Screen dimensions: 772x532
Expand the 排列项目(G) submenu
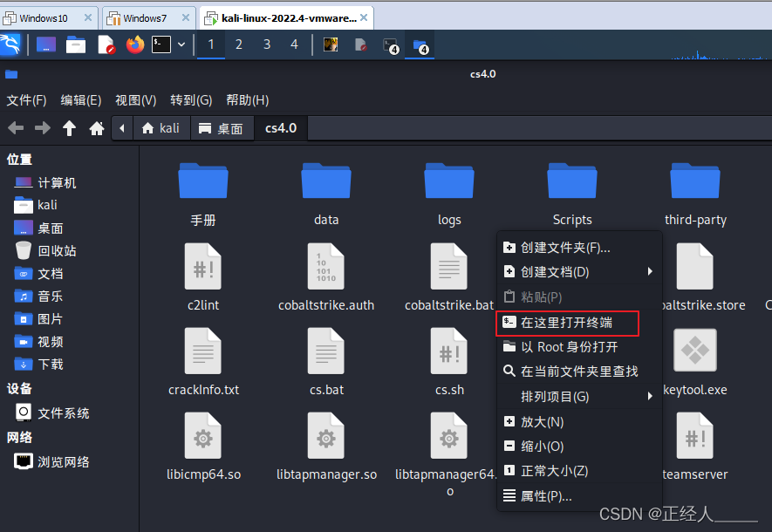pyautogui.click(x=579, y=397)
